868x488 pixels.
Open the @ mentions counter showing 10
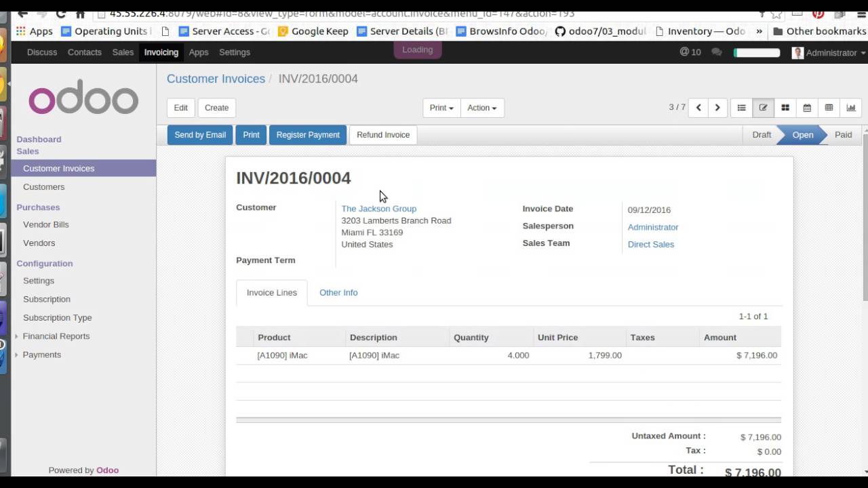pyautogui.click(x=690, y=52)
